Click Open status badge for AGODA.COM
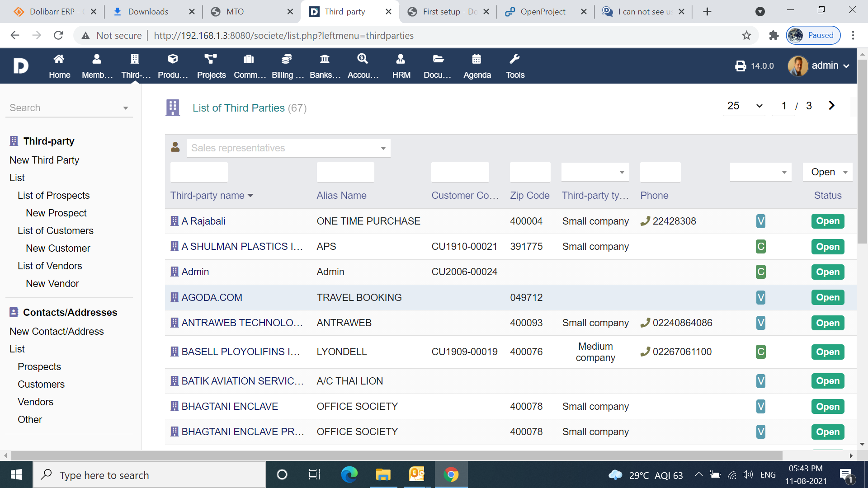868x488 pixels. [828, 297]
